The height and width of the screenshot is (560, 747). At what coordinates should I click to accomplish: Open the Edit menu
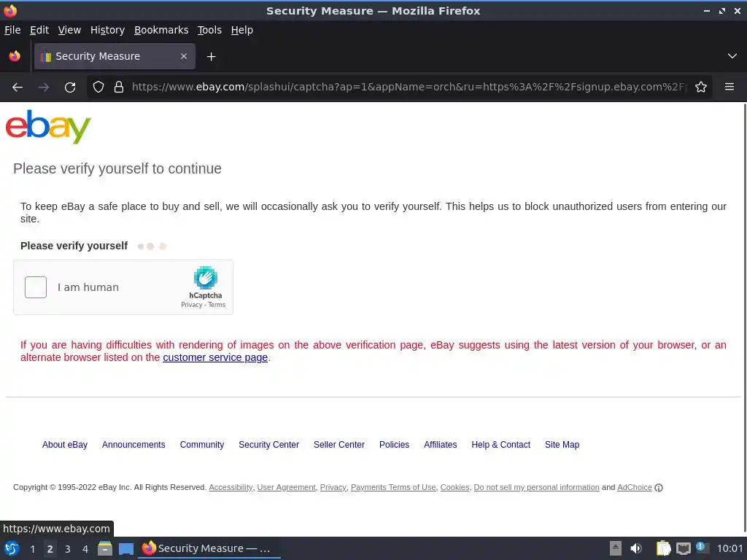(x=39, y=30)
